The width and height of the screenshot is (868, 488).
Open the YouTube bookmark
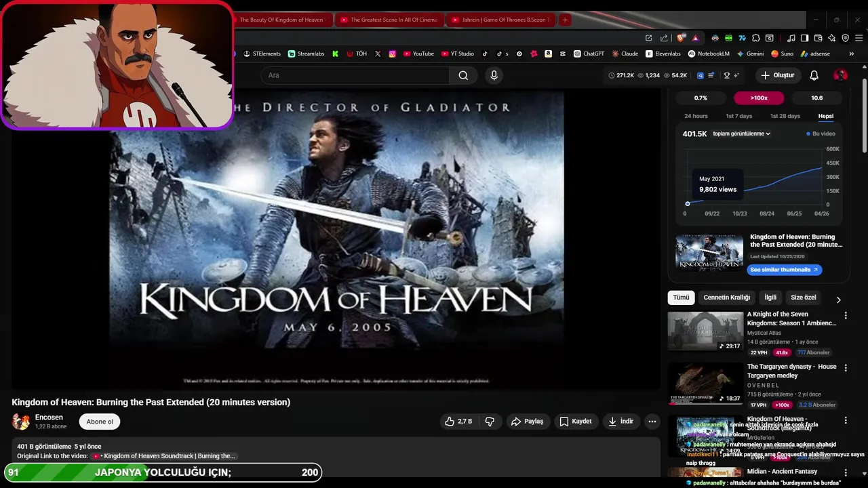418,54
